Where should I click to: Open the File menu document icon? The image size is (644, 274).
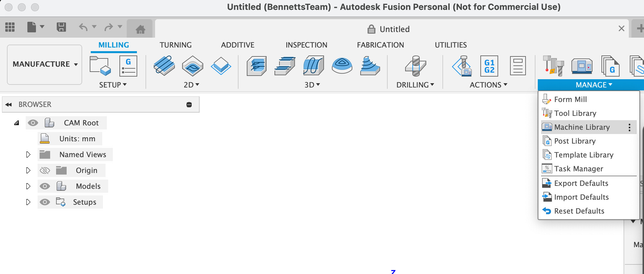point(32,27)
